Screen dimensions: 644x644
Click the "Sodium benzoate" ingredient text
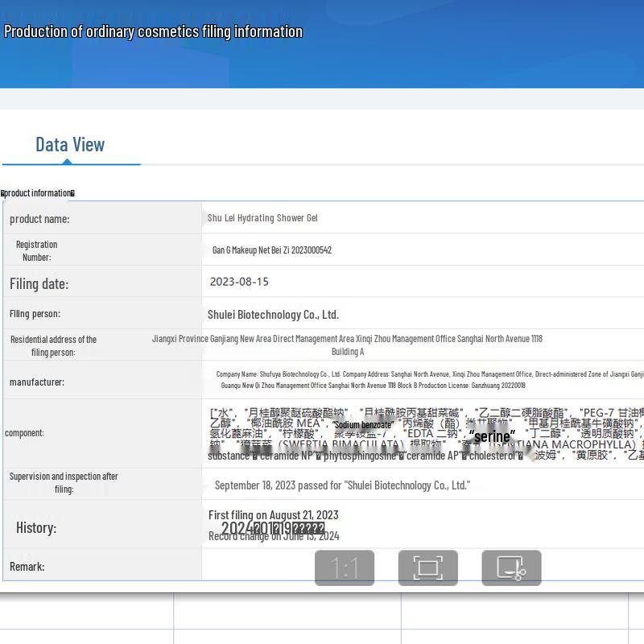coord(364,425)
